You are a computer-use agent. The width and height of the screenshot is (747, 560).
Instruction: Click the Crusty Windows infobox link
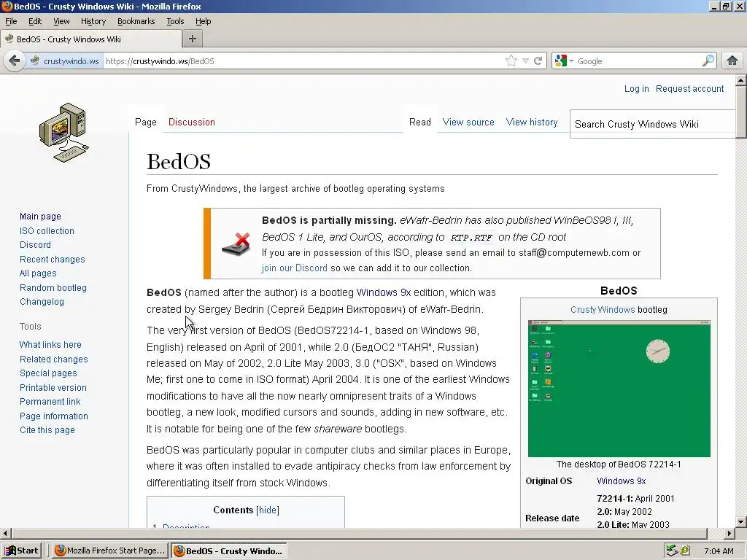[603, 309]
